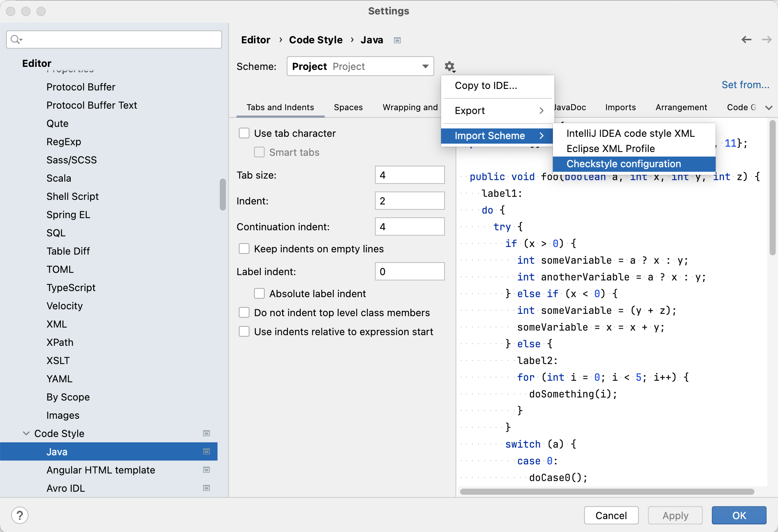This screenshot has width=778, height=532.
Task: Open the Scheme Project dropdown
Action: point(360,66)
